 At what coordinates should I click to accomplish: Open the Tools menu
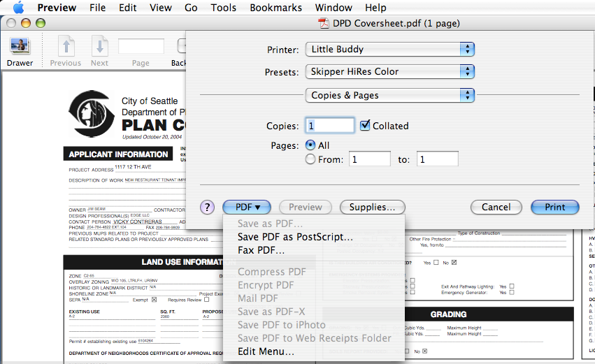224,8
